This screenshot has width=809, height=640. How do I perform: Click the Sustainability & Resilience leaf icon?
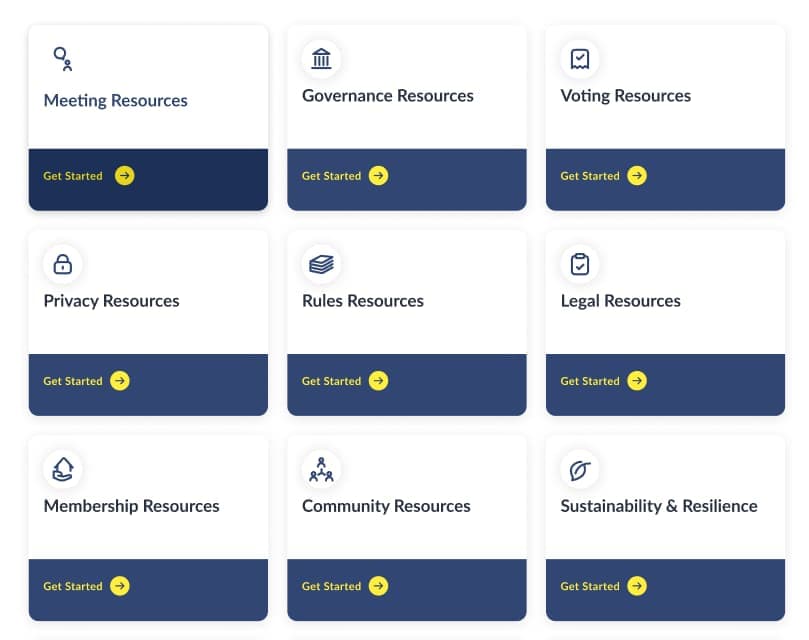pos(579,469)
